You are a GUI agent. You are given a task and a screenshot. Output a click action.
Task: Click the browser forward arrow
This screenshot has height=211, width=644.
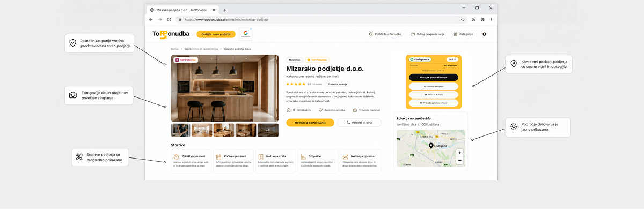point(159,19)
